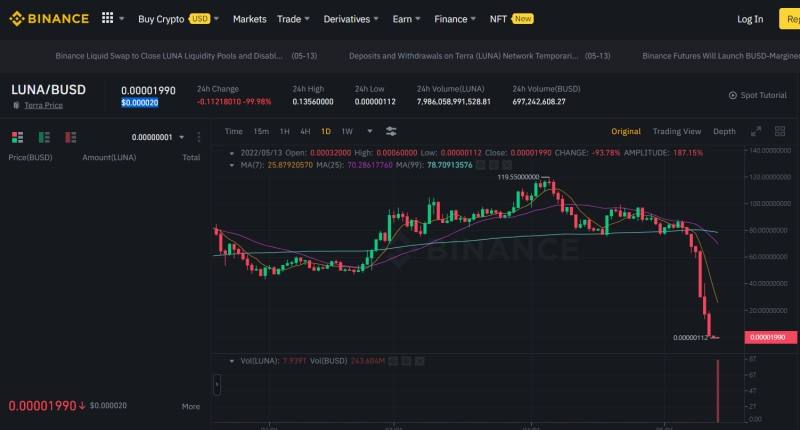Open multi-chart layout grid icon
The height and width of the screenshot is (430, 800).
pos(780,132)
